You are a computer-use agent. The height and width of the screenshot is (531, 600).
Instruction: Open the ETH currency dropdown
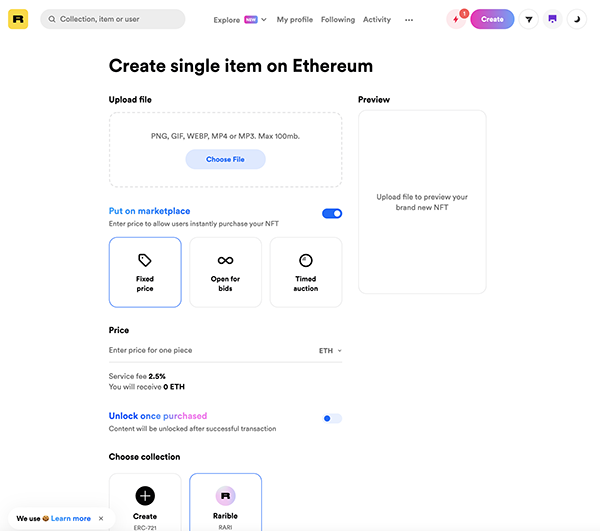[x=330, y=350]
